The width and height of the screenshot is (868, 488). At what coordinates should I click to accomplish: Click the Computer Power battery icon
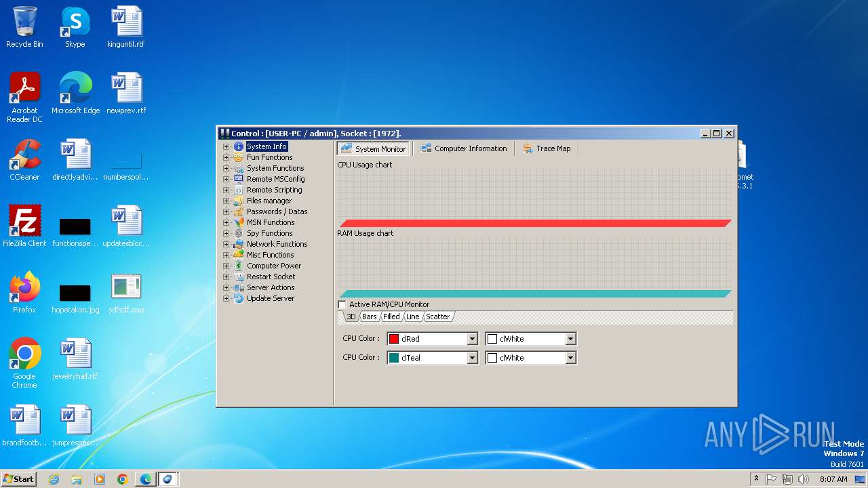coord(239,266)
